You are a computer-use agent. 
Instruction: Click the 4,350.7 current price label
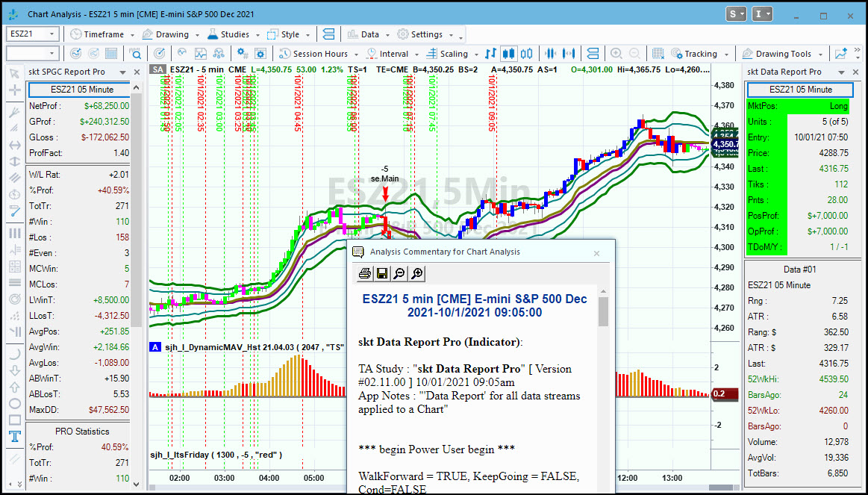pos(725,144)
